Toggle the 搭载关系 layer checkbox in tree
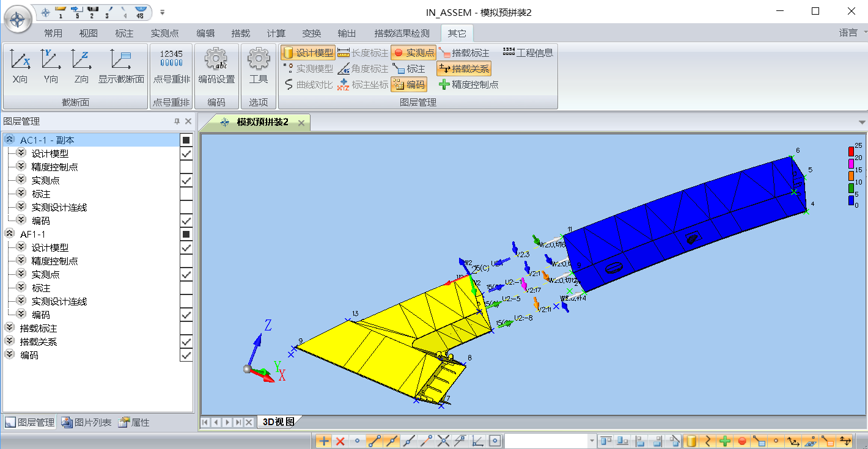 point(186,342)
